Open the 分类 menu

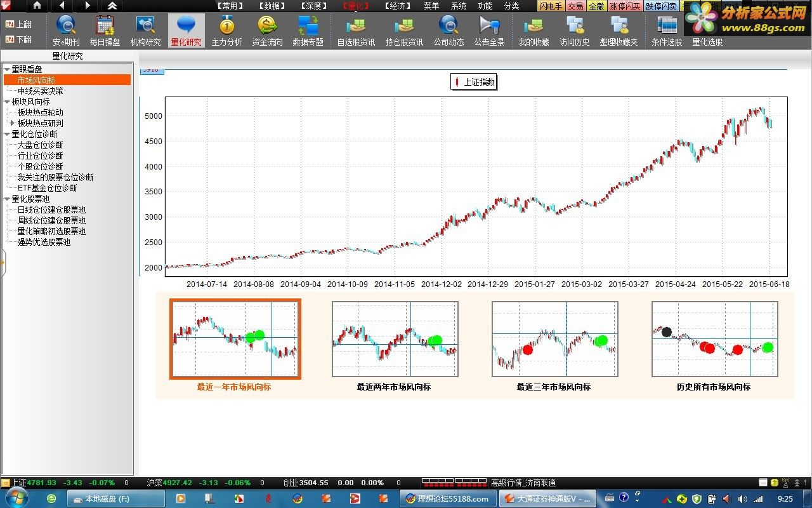pos(511,6)
